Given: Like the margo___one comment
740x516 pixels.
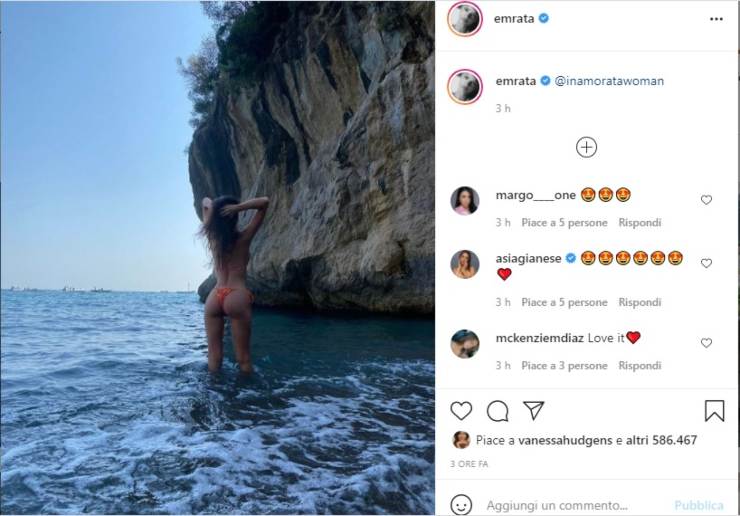Looking at the screenshot, I should (x=706, y=200).
